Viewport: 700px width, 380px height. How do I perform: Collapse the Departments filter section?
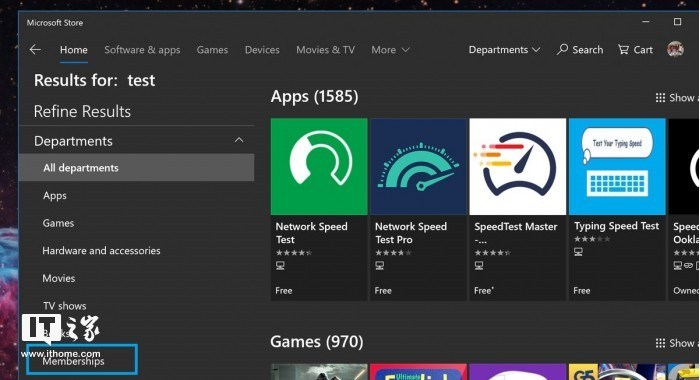pos(239,141)
